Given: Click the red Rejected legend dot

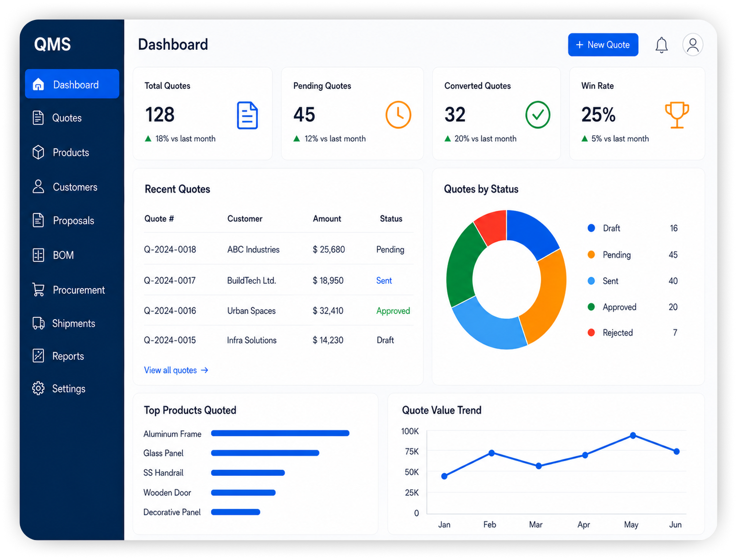Looking at the screenshot, I should point(591,332).
